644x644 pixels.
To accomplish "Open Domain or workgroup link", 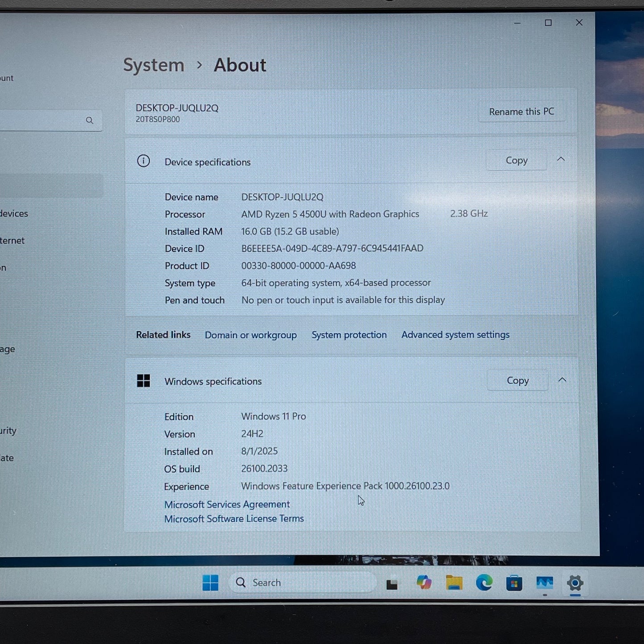I will 250,335.
